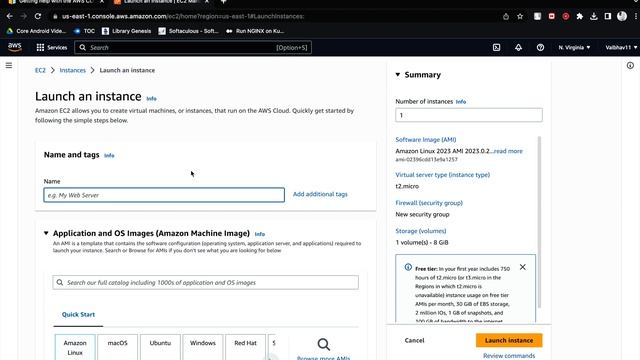Viewport: 640px width, 360px height.
Task: Click the Cancel button
Action: [414, 340]
